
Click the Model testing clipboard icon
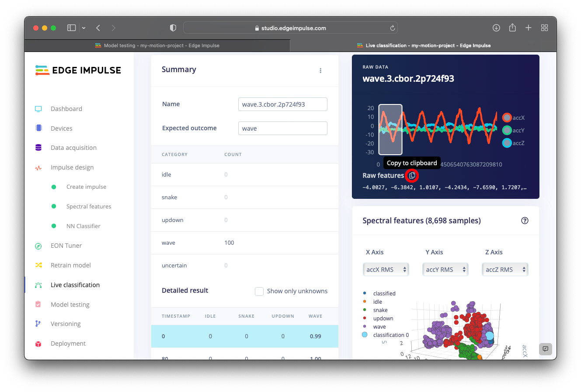pyautogui.click(x=38, y=304)
